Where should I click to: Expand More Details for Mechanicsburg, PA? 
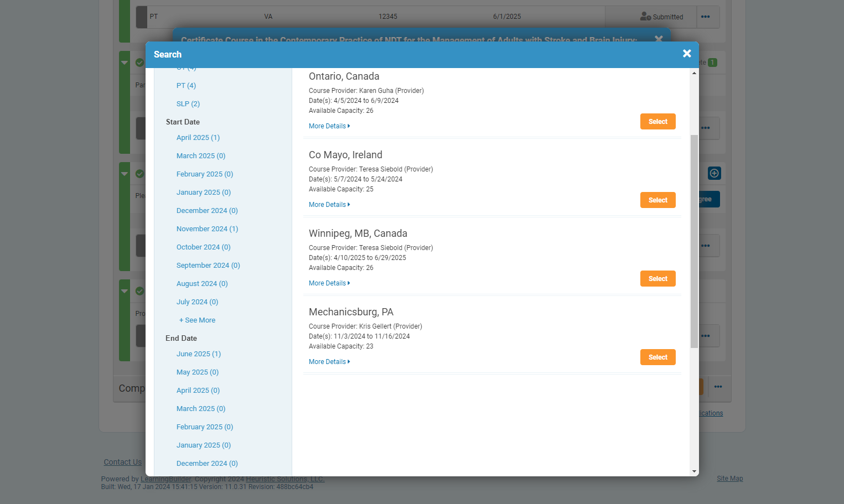[x=329, y=362]
